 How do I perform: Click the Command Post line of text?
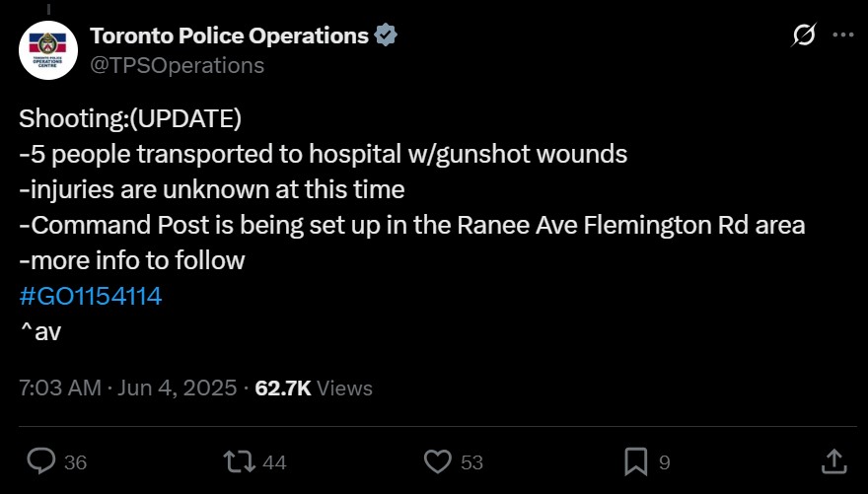412,225
